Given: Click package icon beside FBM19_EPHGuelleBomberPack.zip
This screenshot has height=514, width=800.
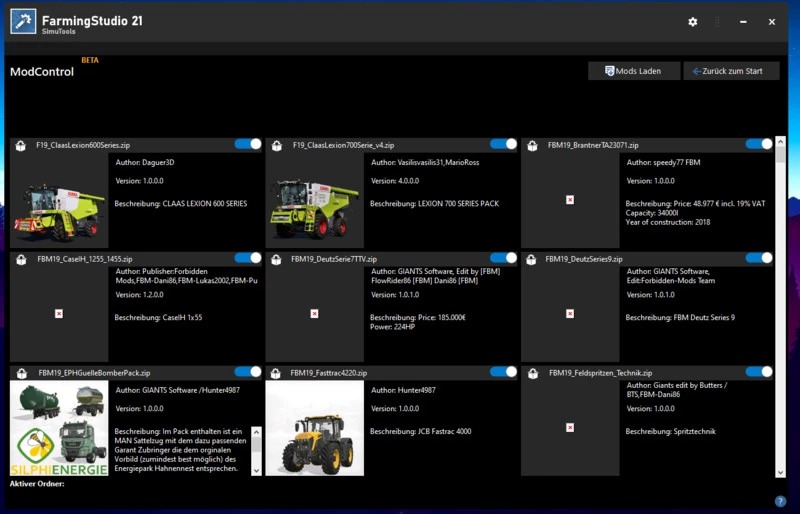Looking at the screenshot, I should pos(21,373).
